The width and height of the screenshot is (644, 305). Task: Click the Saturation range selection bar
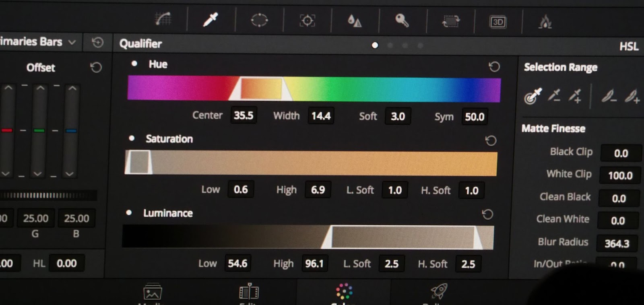coord(139,162)
